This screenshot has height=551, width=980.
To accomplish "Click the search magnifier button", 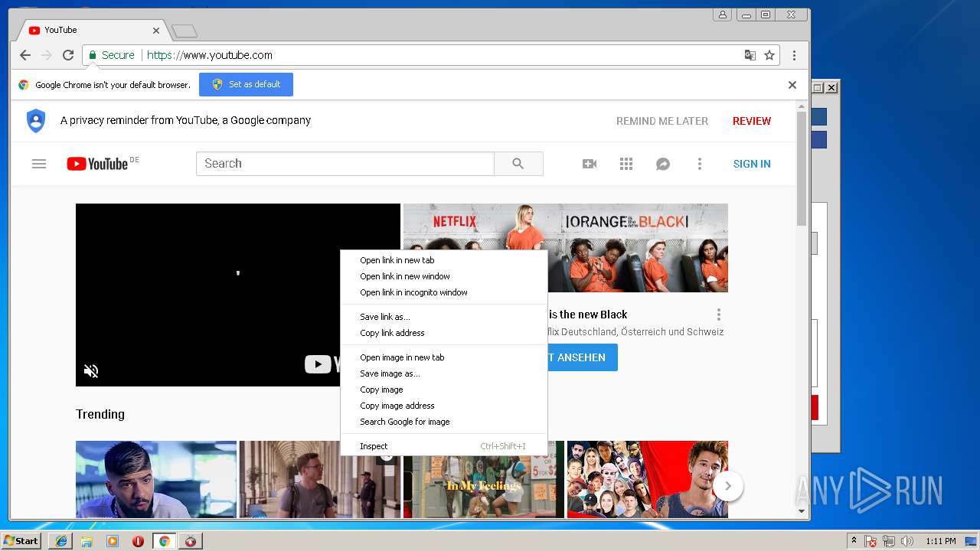I will [x=518, y=164].
